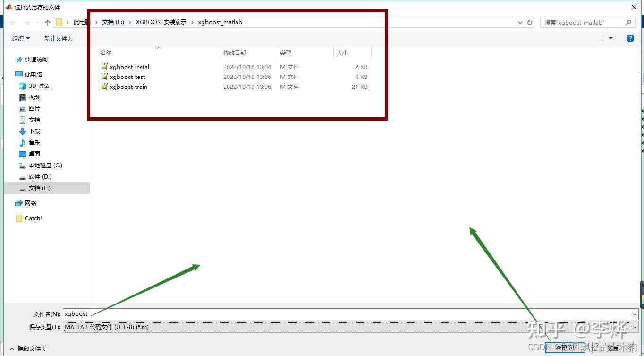Click the up-one-level folder arrow
644x356 pixels.
tap(47, 22)
